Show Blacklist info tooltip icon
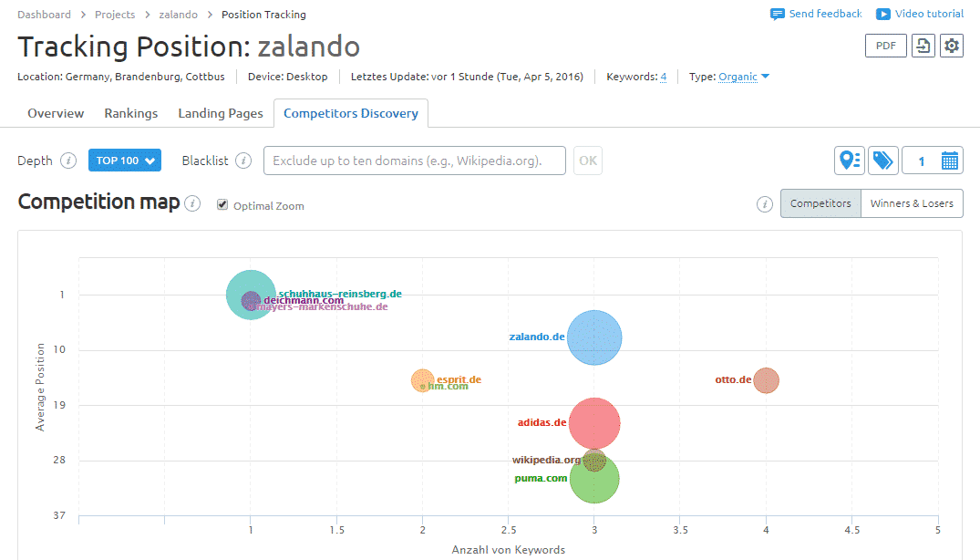This screenshot has height=560, width=980. (243, 161)
